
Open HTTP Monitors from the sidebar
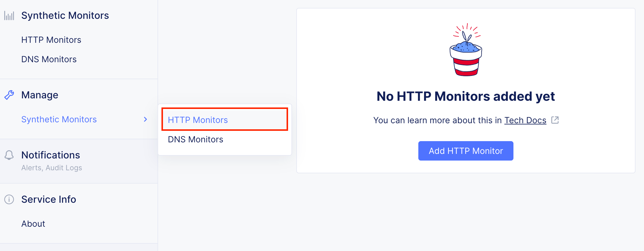tap(51, 40)
